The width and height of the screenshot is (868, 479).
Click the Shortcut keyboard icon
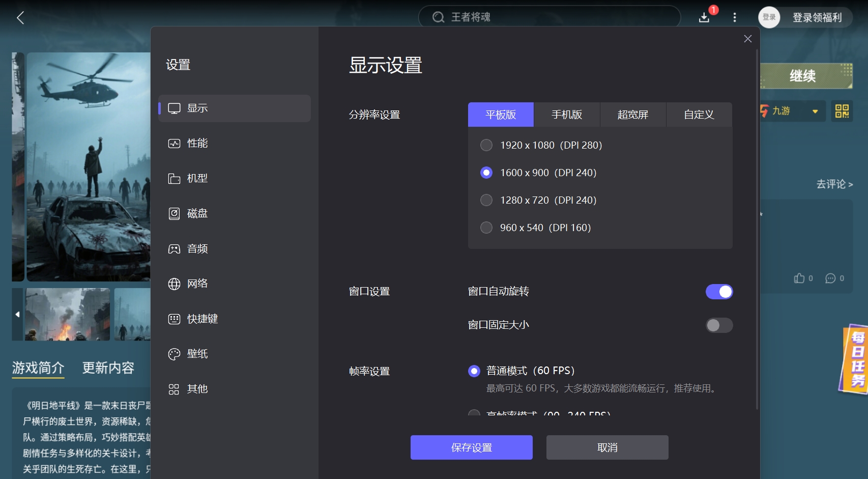175,319
